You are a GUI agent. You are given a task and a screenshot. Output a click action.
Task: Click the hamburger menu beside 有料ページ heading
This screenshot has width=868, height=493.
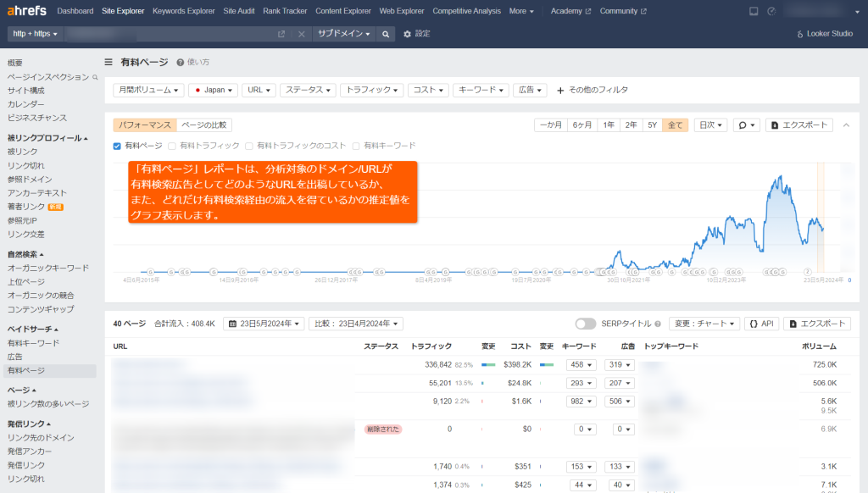click(109, 60)
